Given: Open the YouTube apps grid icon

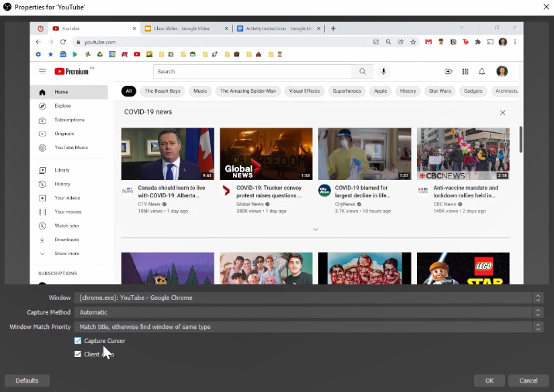Looking at the screenshot, I should [465, 71].
